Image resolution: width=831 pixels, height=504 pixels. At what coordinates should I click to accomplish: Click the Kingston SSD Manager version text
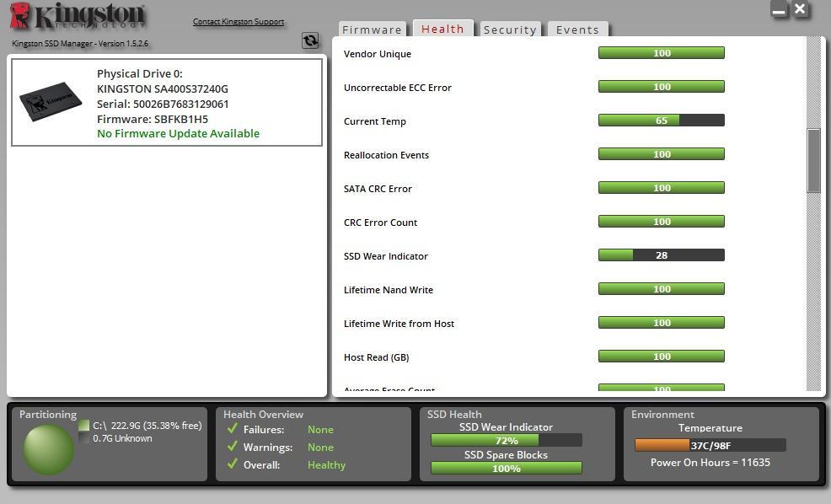point(80,44)
